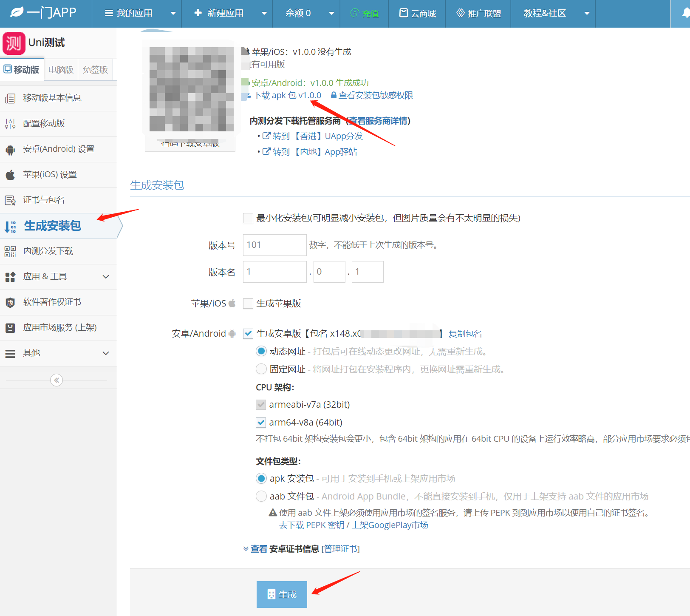Viewport: 690px width, 616px height.
Task: Click the Android robot icon in sidebar
Action: (x=10, y=150)
